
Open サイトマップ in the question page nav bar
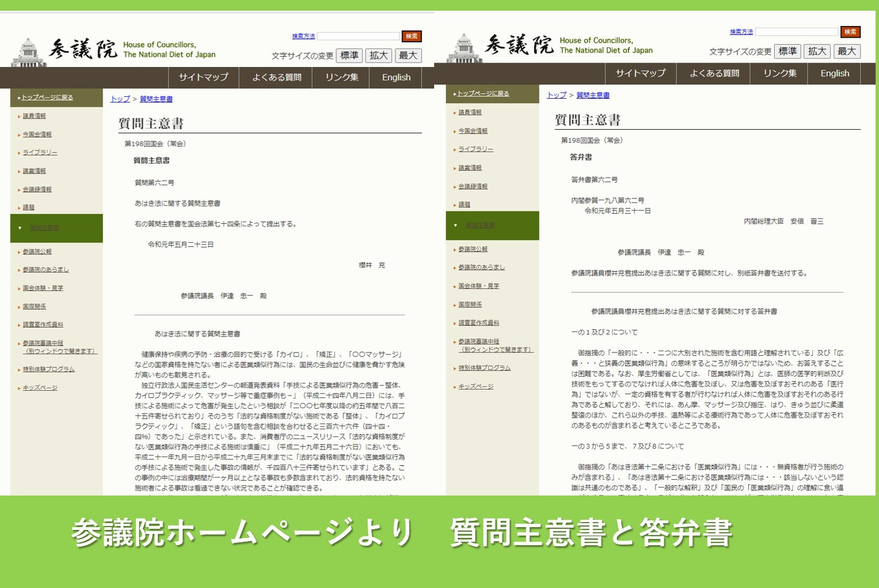[x=204, y=77]
